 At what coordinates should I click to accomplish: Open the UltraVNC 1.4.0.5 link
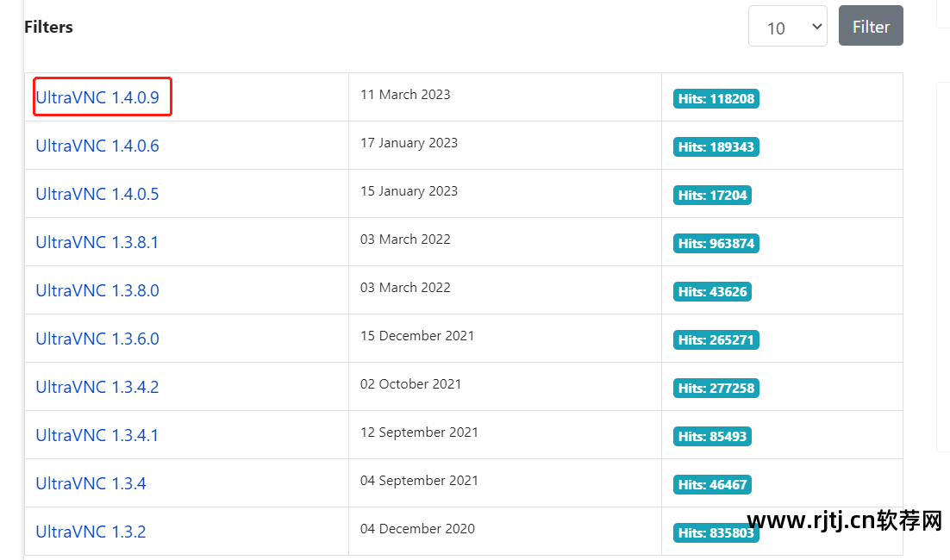[x=97, y=195]
